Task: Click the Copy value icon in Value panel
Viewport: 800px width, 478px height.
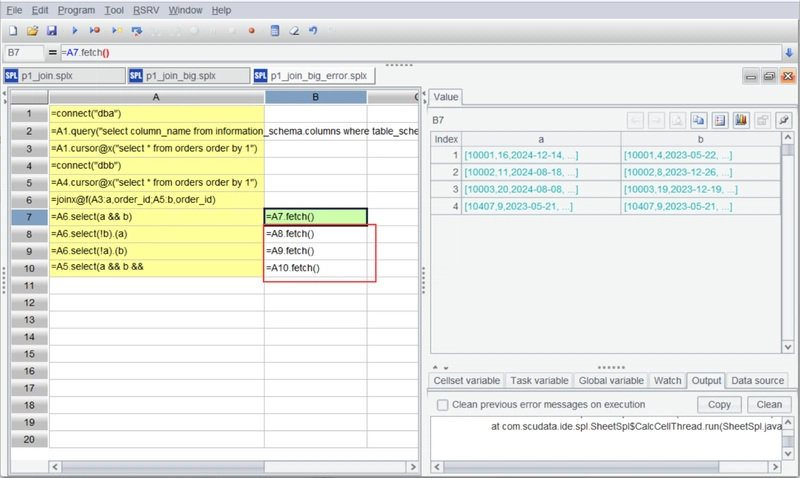Action: click(x=698, y=120)
